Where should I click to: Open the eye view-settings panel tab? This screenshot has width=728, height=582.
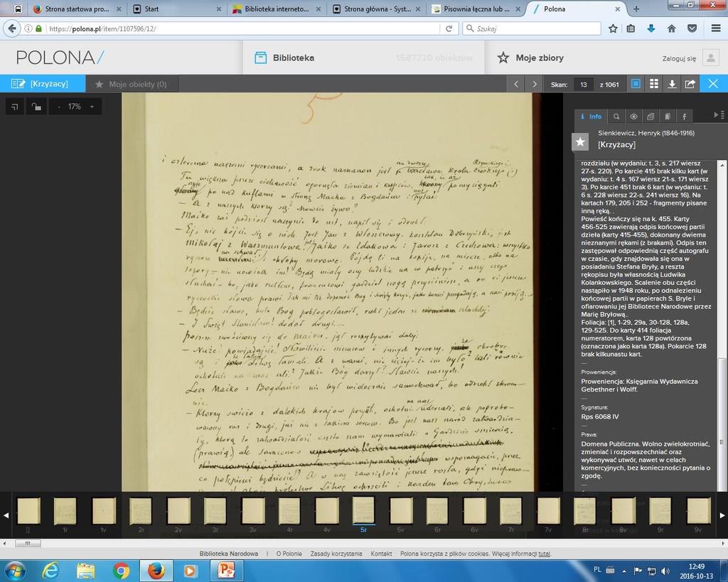point(633,117)
